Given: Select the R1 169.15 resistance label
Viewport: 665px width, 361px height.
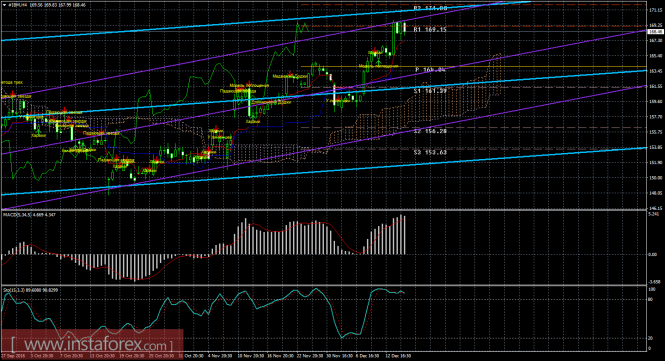Looking at the screenshot, I should (430, 30).
